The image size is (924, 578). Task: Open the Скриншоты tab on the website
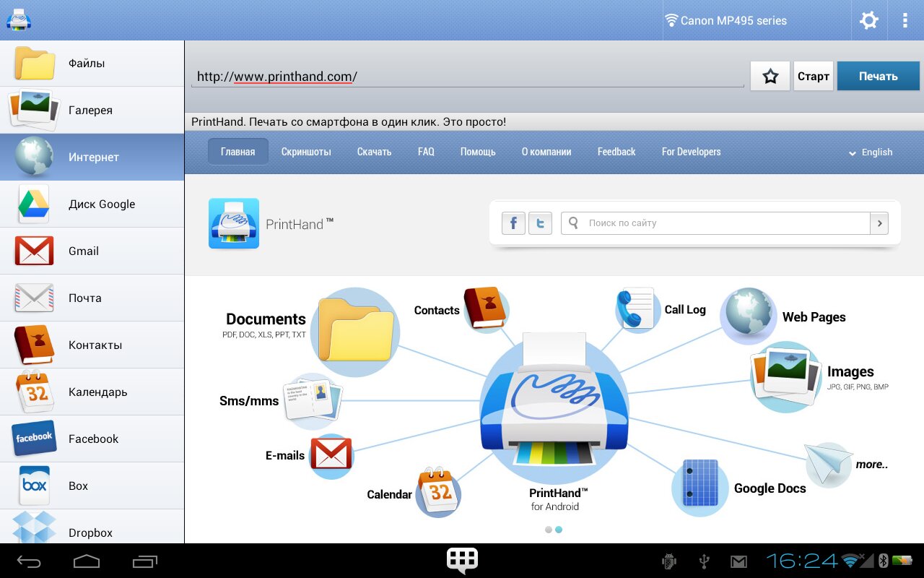click(x=306, y=152)
